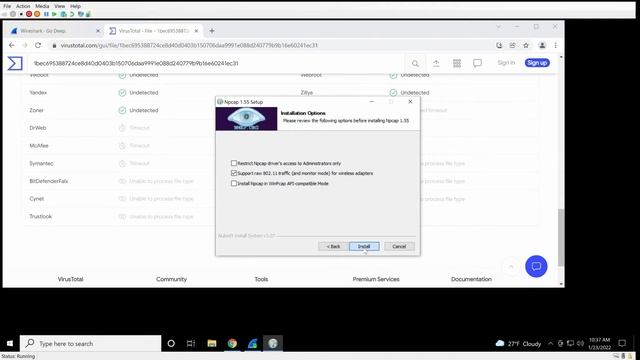The height and width of the screenshot is (360, 640).
Task: Click the share page icon in address bar
Action: (512, 45)
